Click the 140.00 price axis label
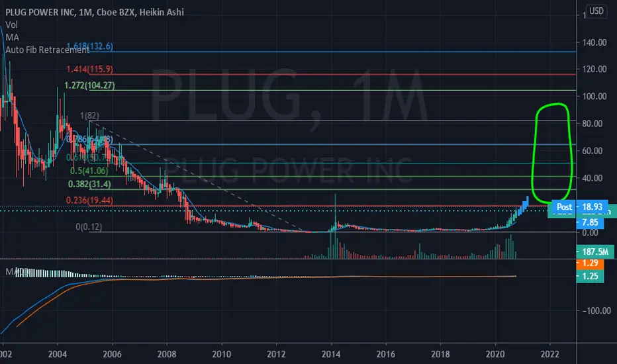Image resolution: width=617 pixels, height=364 pixels. (x=594, y=42)
